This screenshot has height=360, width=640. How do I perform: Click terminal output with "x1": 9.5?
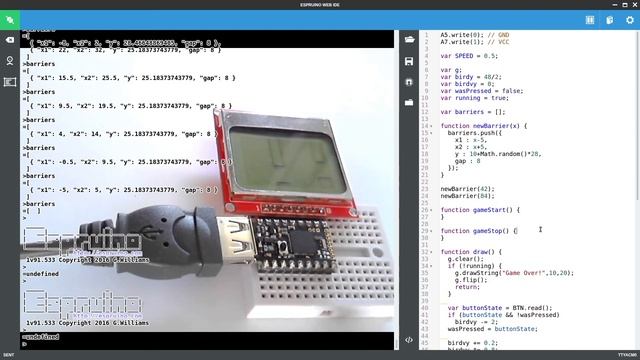click(x=131, y=106)
